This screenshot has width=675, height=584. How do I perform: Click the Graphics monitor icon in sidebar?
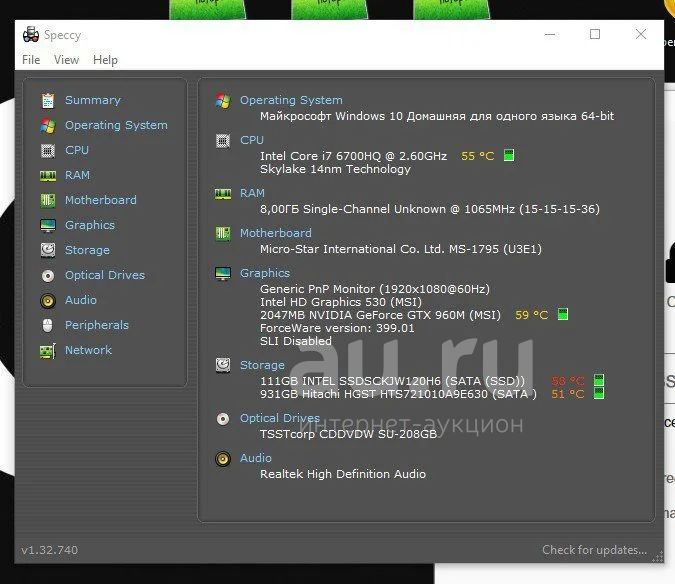point(48,226)
